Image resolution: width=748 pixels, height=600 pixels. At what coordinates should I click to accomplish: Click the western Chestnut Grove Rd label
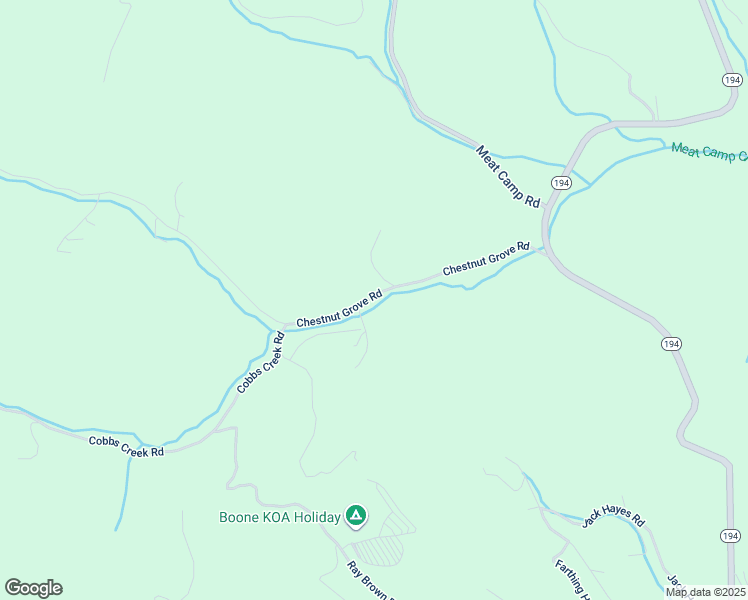[339, 308]
